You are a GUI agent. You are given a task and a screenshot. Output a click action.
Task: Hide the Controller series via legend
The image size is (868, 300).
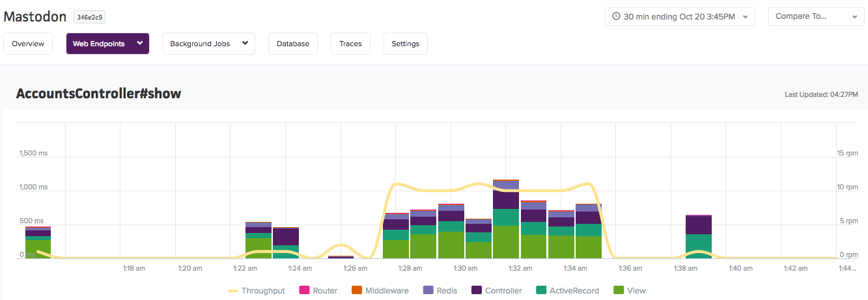pos(497,291)
